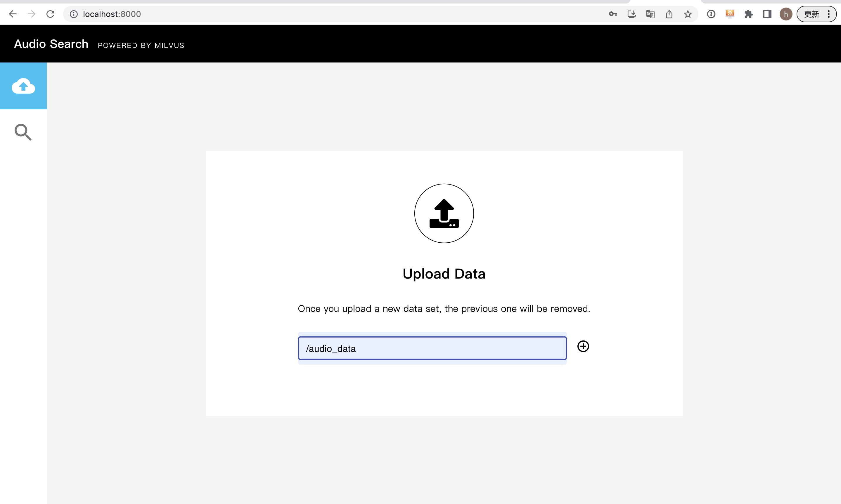Image resolution: width=841 pixels, height=504 pixels.
Task: Open the profile avatar 'h'
Action: (785, 14)
